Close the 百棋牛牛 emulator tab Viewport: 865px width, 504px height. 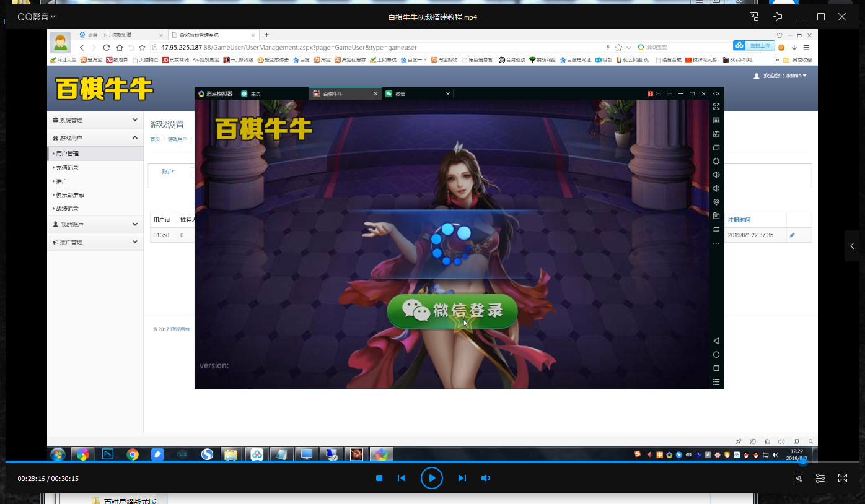click(x=375, y=93)
